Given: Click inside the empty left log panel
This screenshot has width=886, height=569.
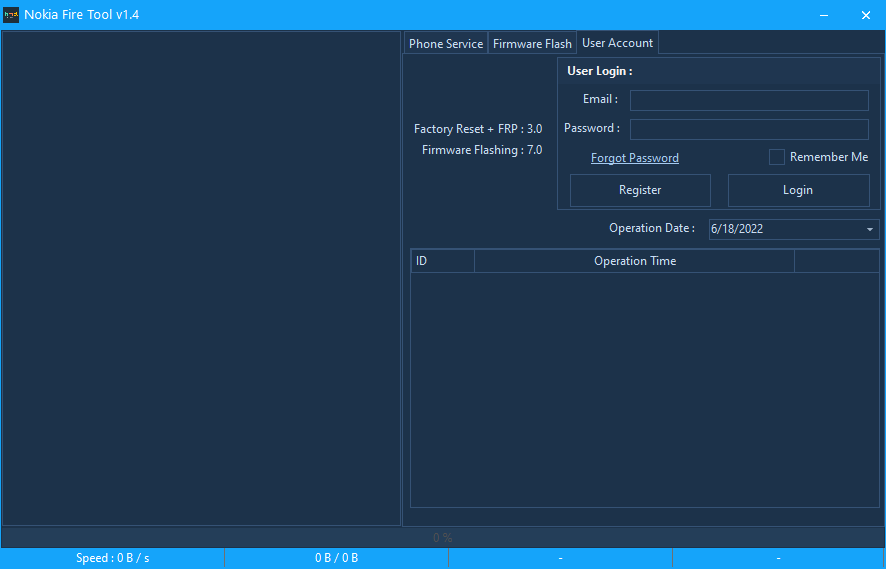Looking at the screenshot, I should 201,277.
